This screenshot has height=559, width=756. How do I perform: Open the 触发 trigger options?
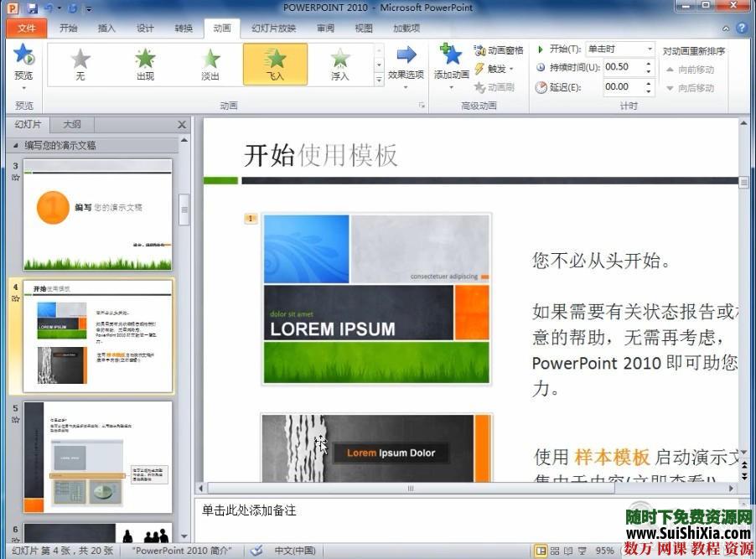tap(495, 68)
